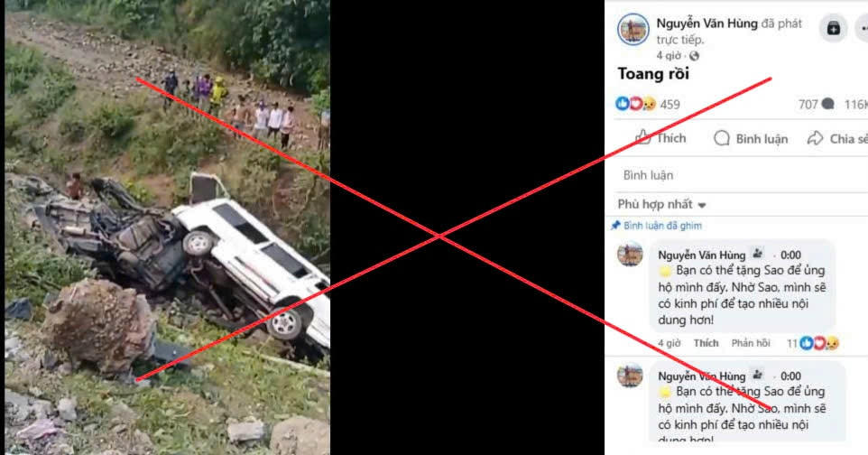Open Nguyễn Văn Hùng's profile picture in header

pos(633,30)
